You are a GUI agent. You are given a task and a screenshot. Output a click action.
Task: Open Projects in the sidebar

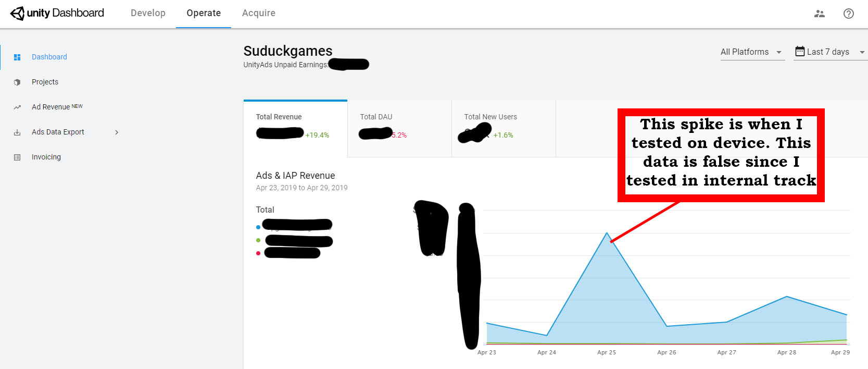pyautogui.click(x=45, y=82)
